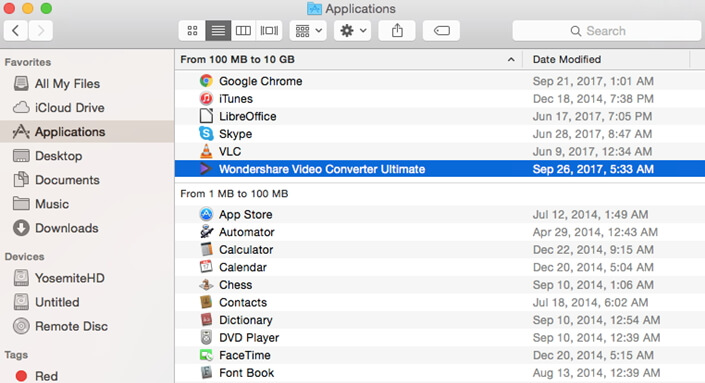This screenshot has width=705, height=383.
Task: Click 'Wondershare Video Converter Ultimate' name
Action: (322, 169)
